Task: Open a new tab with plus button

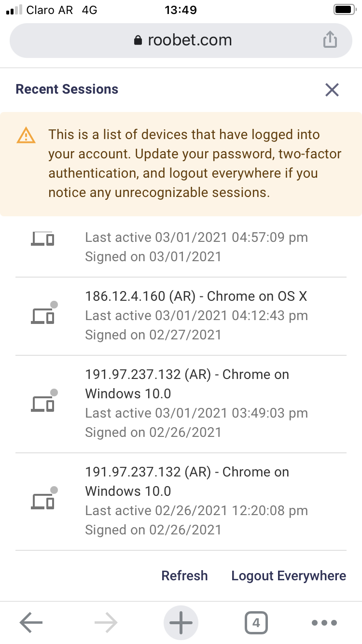Action: [181, 623]
